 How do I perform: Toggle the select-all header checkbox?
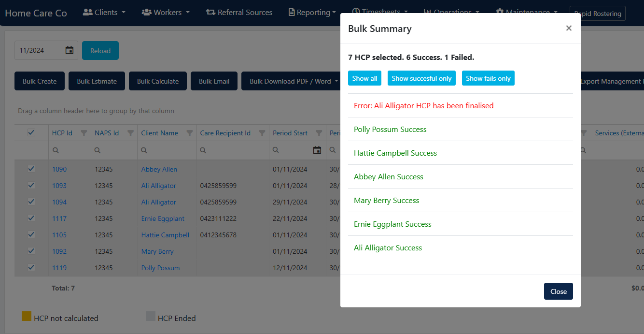coord(31,132)
